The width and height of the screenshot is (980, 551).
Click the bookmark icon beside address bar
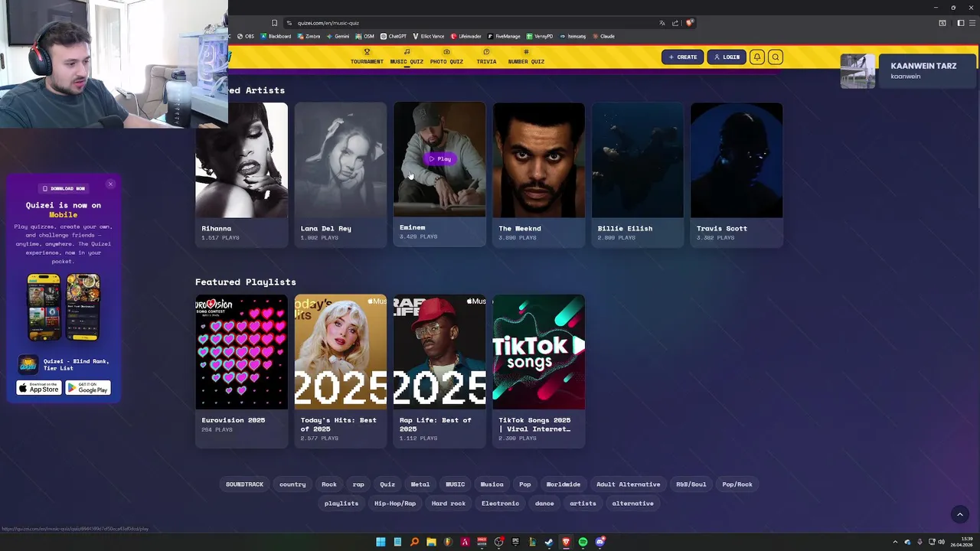(x=275, y=23)
